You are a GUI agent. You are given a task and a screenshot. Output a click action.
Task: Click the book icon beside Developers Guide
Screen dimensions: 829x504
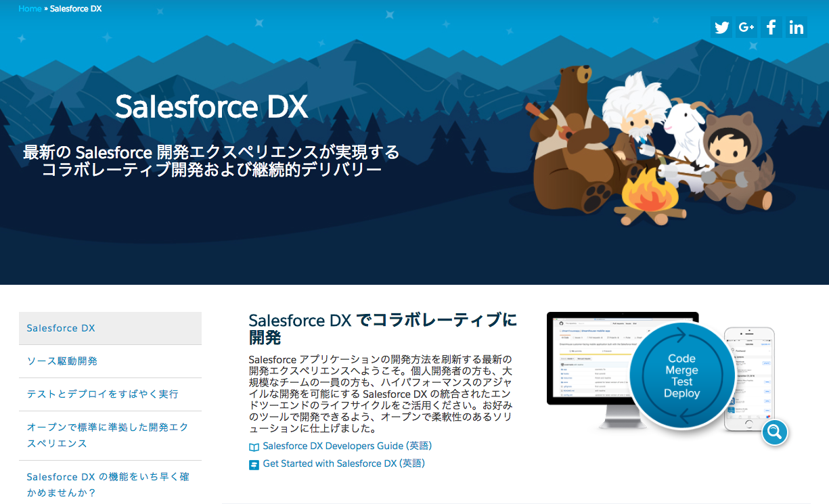tap(254, 447)
